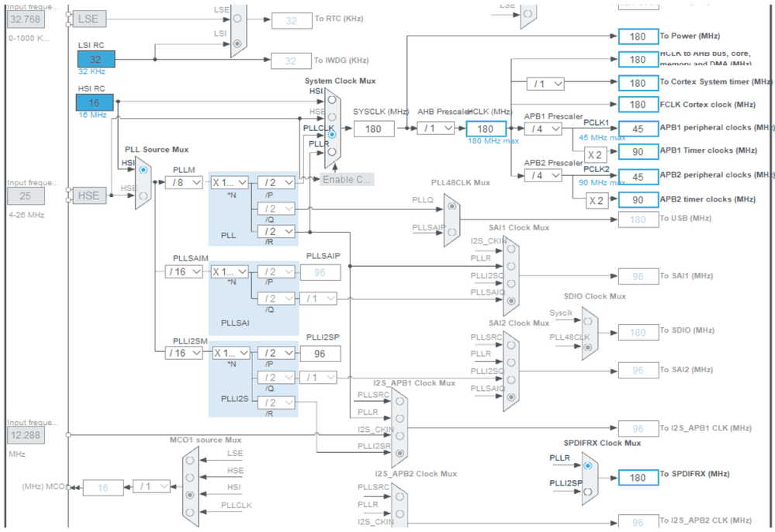Screen dimensions: 775x532
Task: Select PLLQ in PLL48CLK Mux
Action: 452,206
